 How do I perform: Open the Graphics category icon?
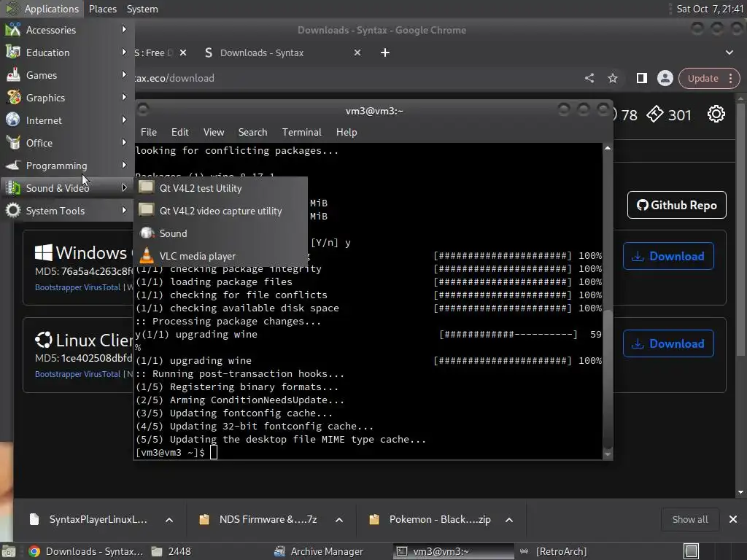point(13,98)
